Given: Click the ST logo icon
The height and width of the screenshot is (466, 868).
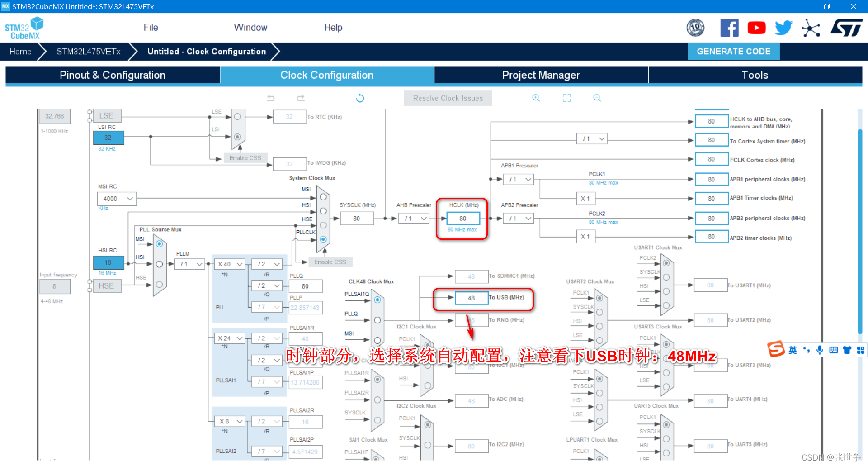Looking at the screenshot, I should (847, 28).
